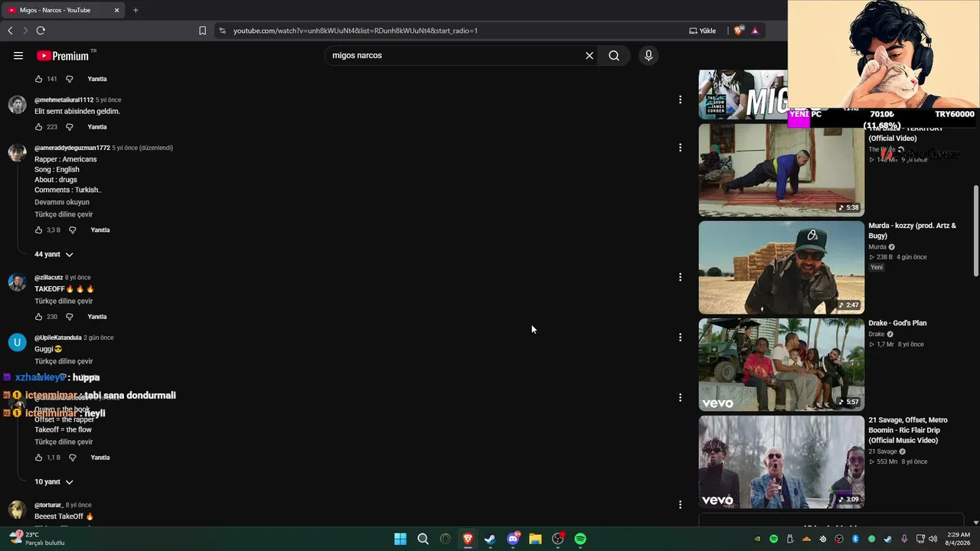Open options menu for @zillacutz comment

[680, 277]
